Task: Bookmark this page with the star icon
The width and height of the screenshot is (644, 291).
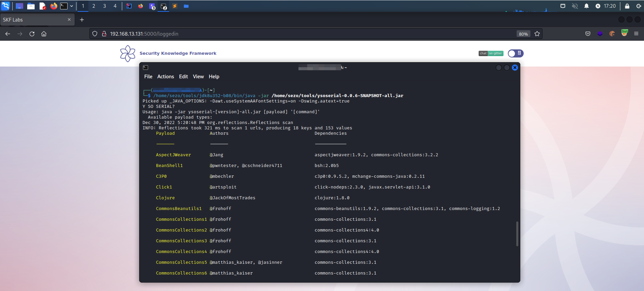Action: [537, 34]
